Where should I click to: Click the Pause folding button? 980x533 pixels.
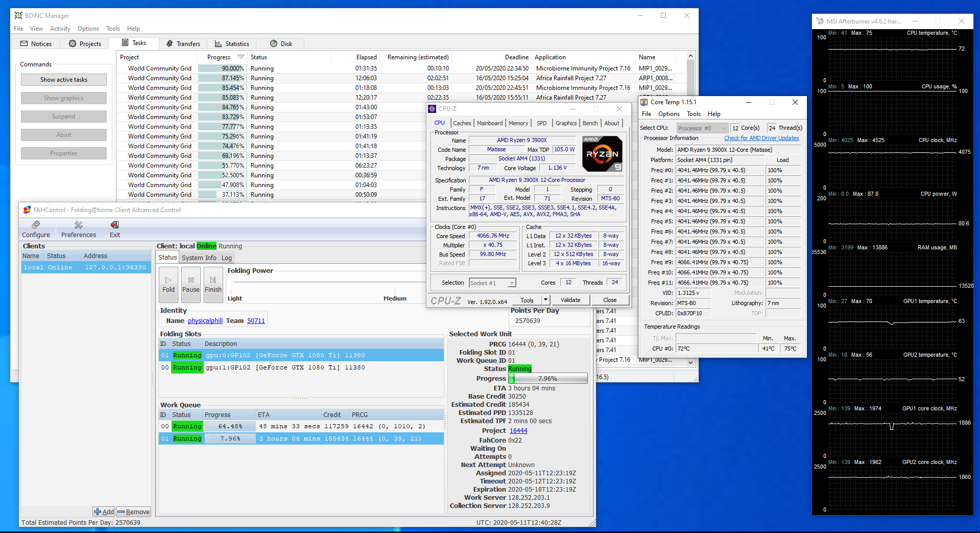tap(191, 285)
